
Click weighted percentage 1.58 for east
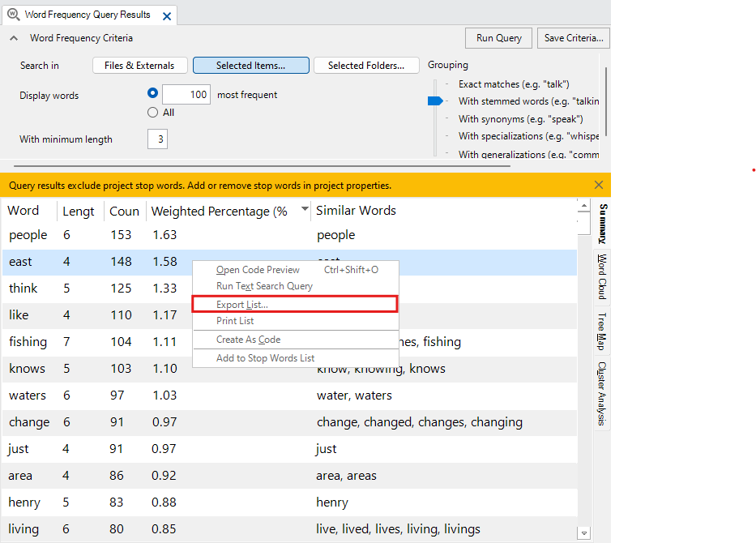tap(164, 262)
